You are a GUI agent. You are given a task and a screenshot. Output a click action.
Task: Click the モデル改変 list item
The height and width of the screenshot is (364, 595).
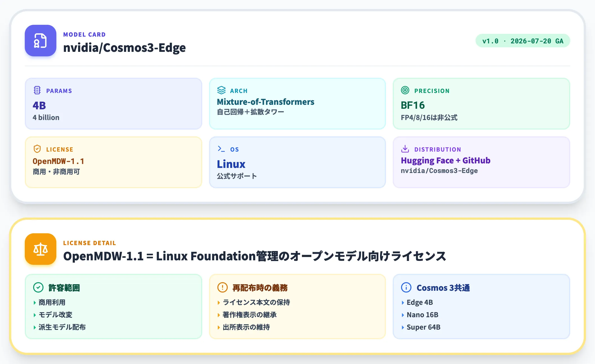[x=55, y=315]
